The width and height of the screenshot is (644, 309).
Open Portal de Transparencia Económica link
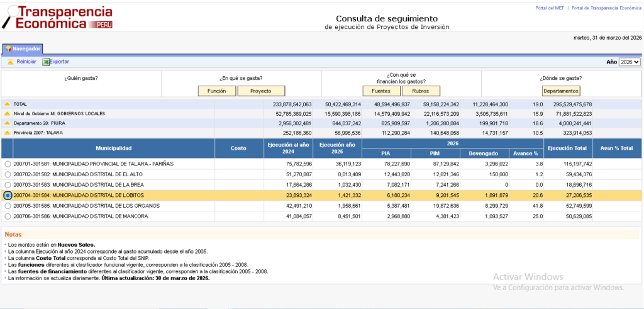point(606,8)
